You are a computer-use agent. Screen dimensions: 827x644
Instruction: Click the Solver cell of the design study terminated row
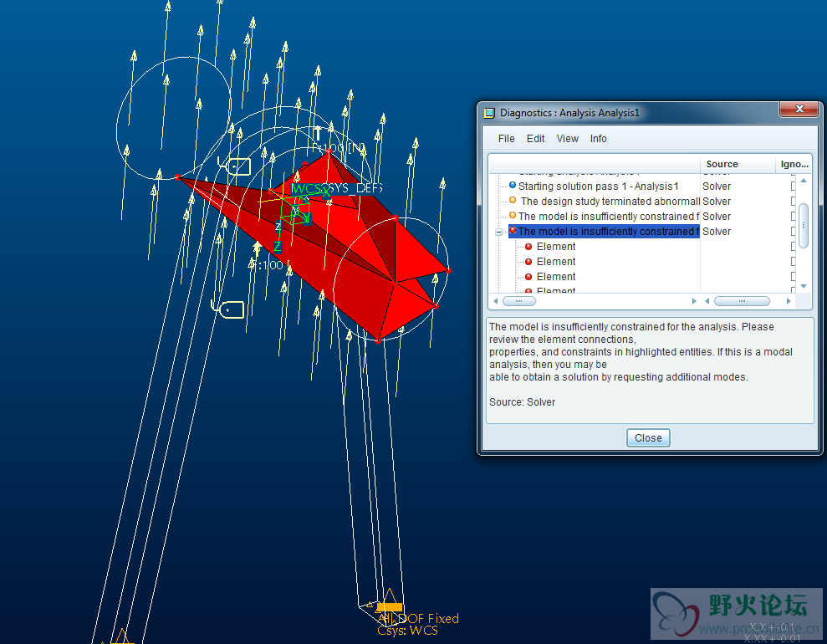(717, 201)
